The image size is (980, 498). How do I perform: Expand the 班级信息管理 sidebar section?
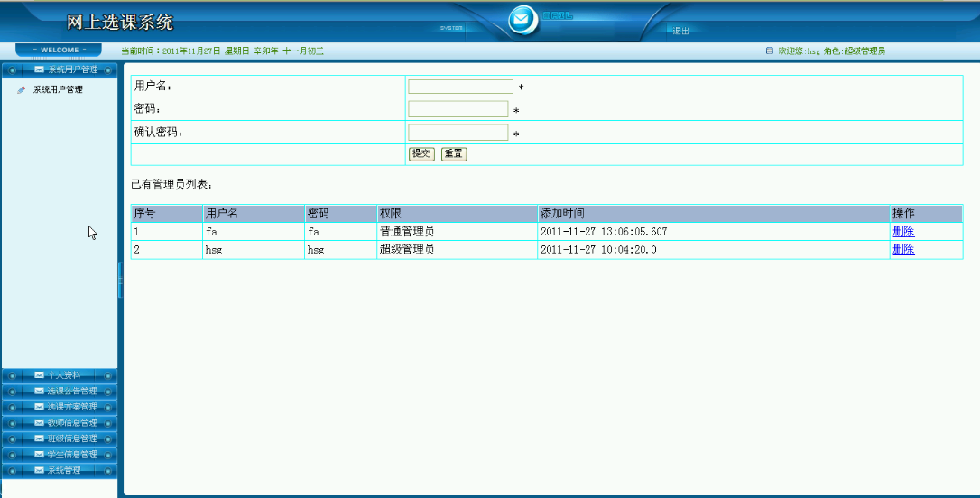pos(60,438)
